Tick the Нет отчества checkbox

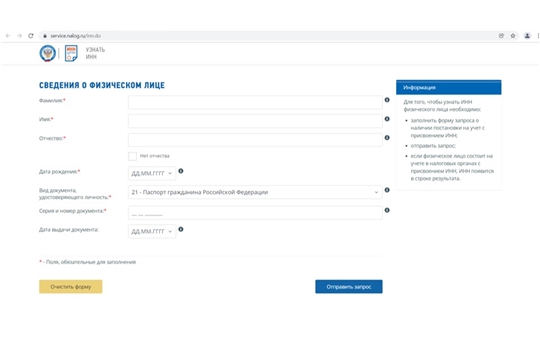click(x=132, y=156)
